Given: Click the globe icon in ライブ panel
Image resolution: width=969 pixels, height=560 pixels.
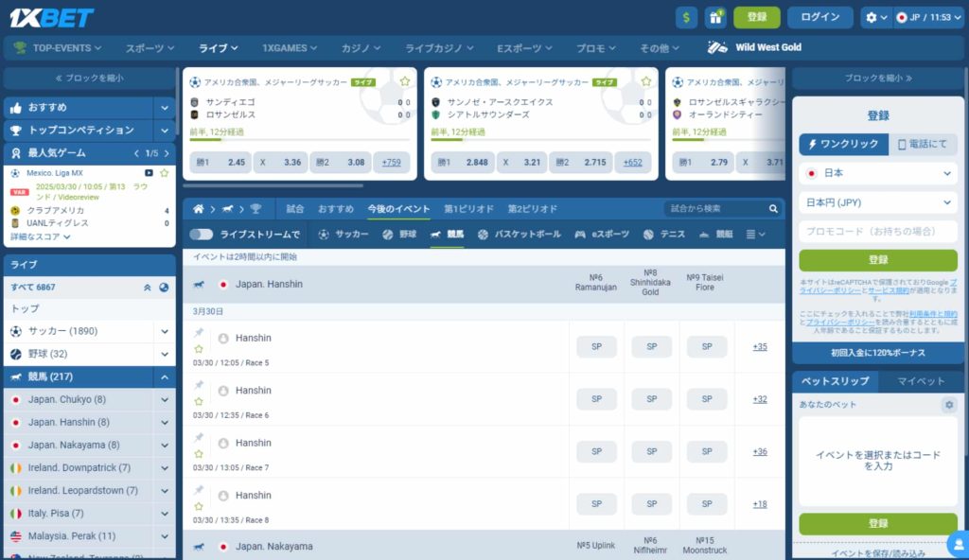Looking at the screenshot, I should tap(164, 287).
